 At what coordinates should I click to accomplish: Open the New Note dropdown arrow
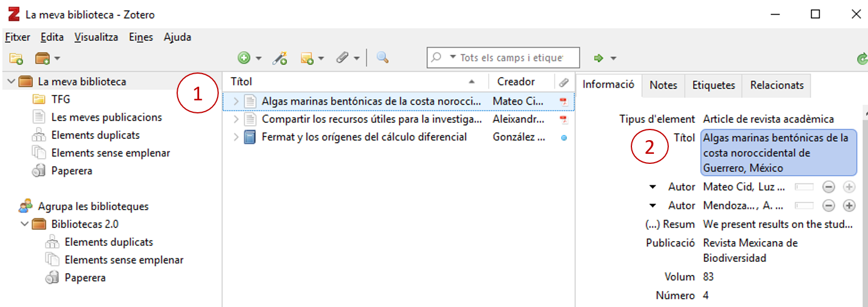click(x=321, y=59)
